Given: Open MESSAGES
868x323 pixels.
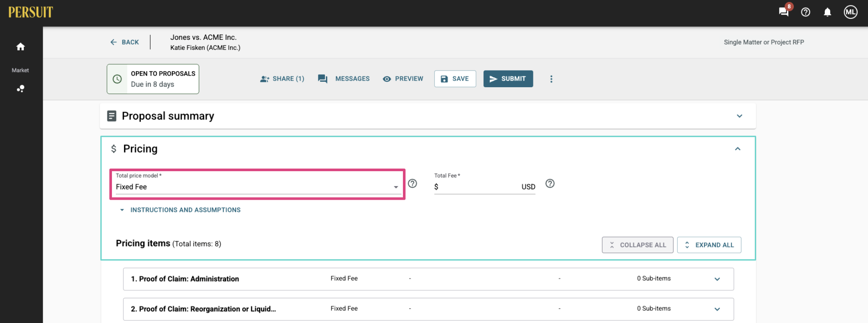Looking at the screenshot, I should tap(344, 79).
